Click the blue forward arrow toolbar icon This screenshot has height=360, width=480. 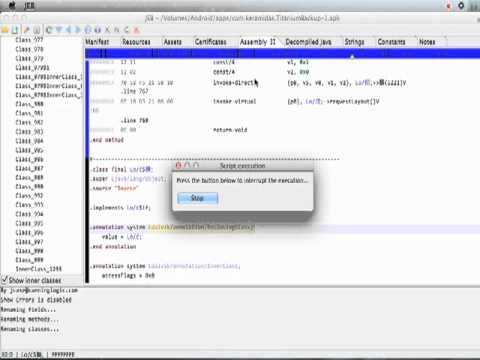pos(78,30)
